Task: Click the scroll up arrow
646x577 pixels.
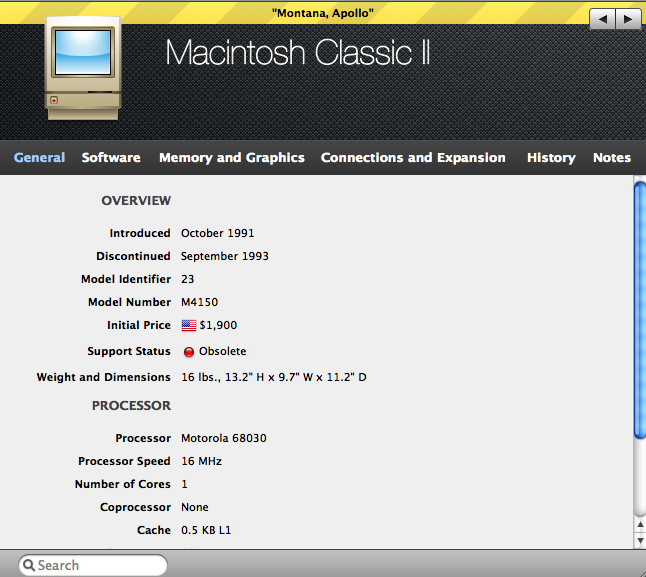Action: point(640,524)
